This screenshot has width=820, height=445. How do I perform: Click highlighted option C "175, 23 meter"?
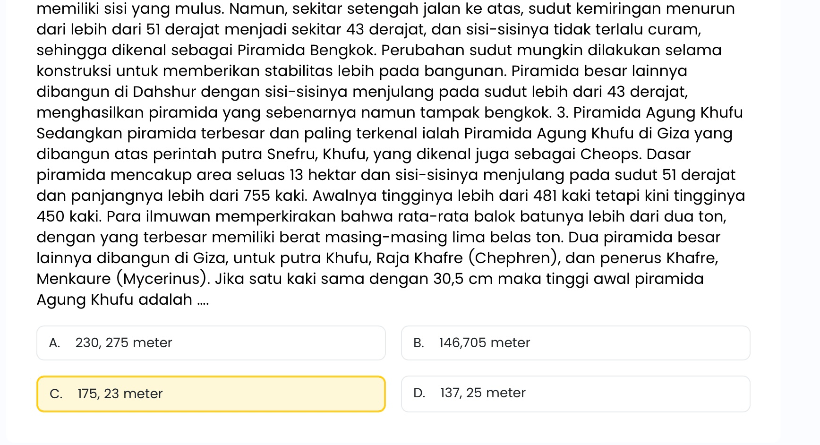point(210,394)
